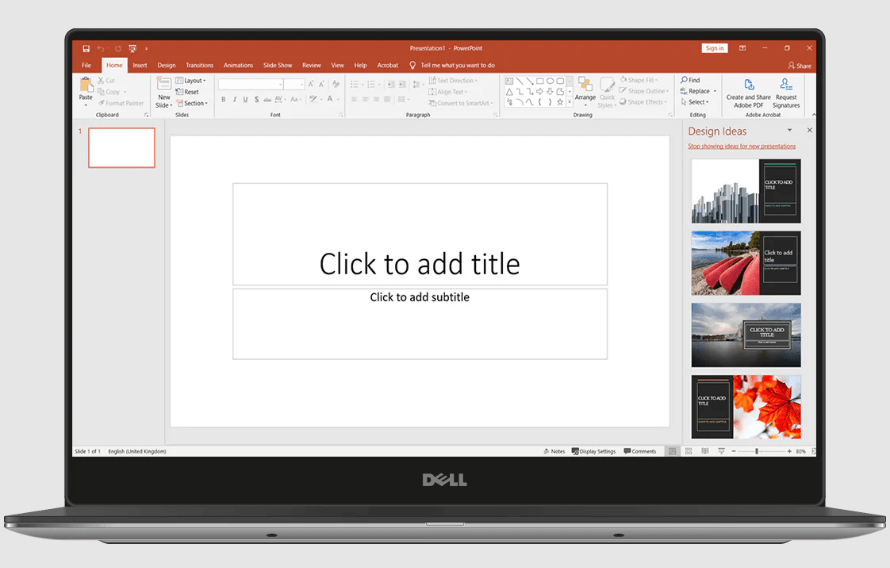Open the Acrobat tab
Image resolution: width=890 pixels, height=568 pixels.
click(388, 65)
